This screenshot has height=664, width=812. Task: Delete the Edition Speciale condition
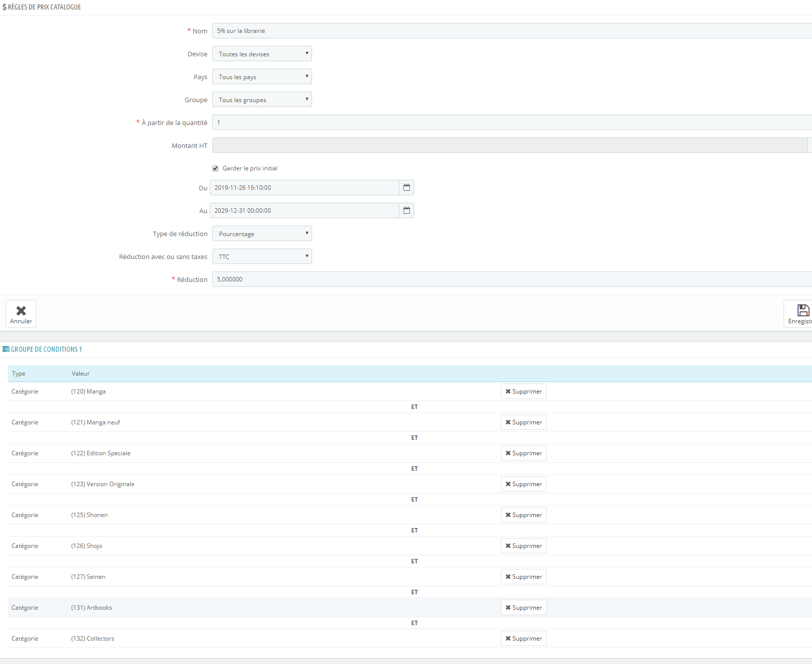coord(524,453)
